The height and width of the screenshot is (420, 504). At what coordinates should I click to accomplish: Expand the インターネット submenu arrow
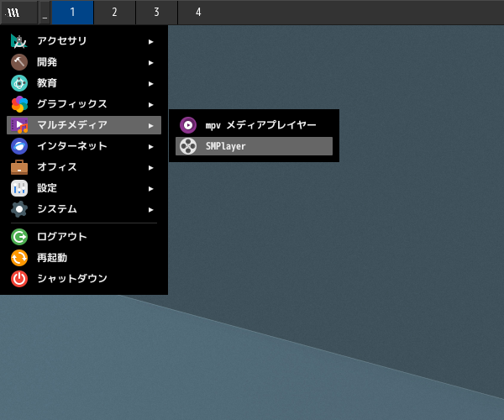tap(150, 147)
